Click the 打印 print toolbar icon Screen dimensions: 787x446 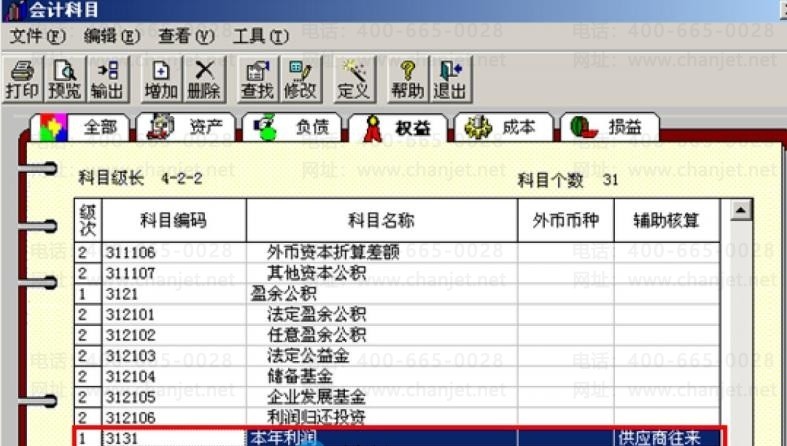23,80
